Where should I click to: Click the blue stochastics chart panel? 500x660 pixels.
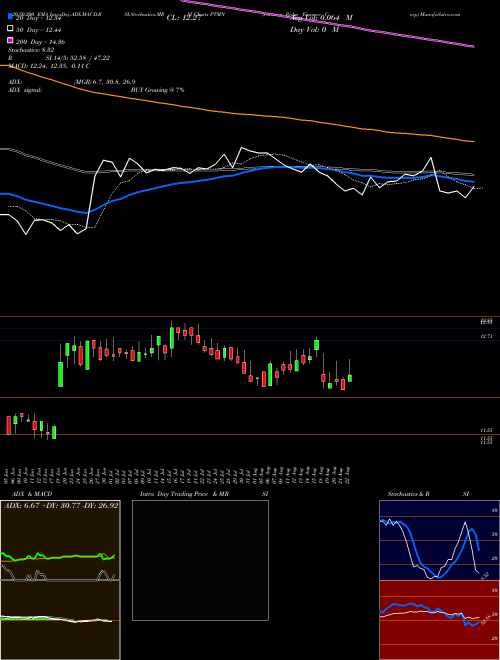[439, 540]
